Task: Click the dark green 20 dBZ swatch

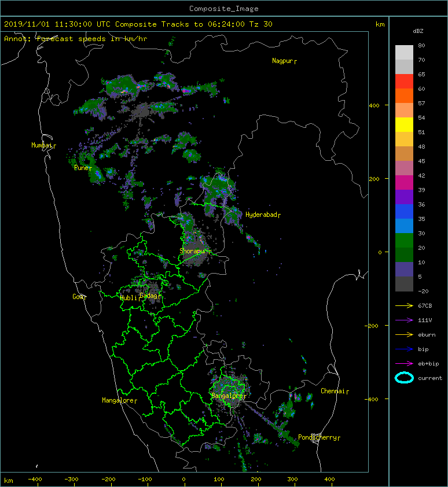Action: point(404,255)
